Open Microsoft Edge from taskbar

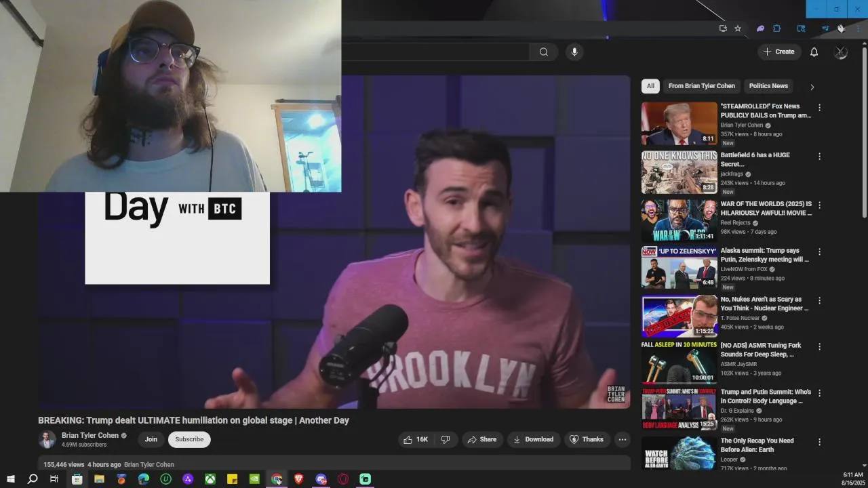(x=144, y=479)
